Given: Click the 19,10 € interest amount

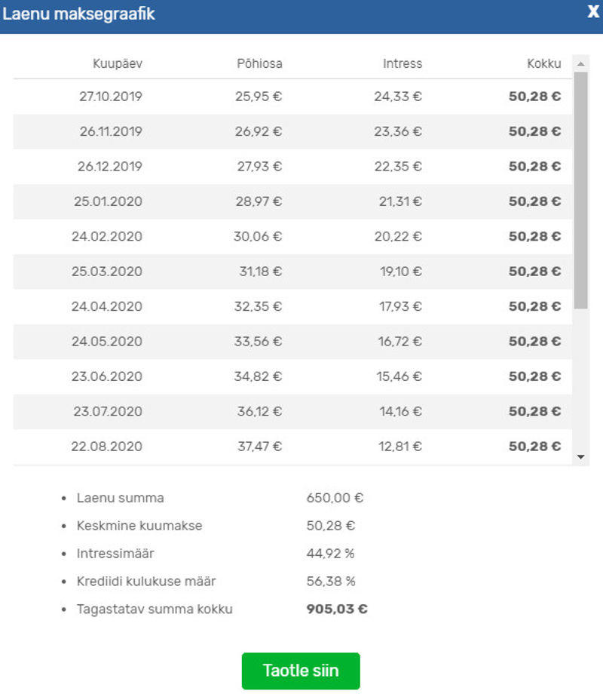Looking at the screenshot, I should 400,272.
